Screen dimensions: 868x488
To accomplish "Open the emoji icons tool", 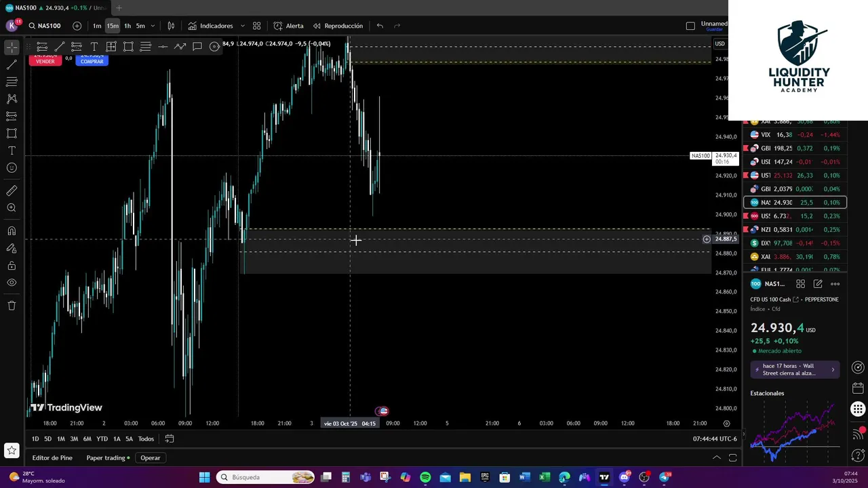I will [12, 167].
